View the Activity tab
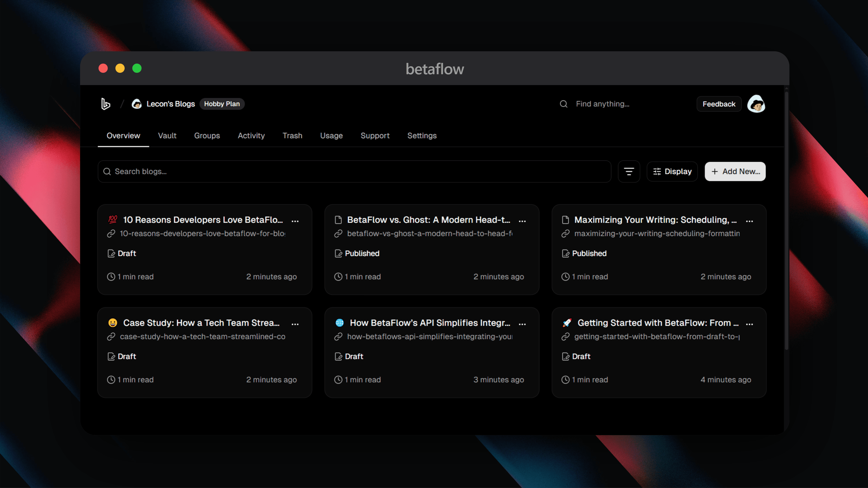The height and width of the screenshot is (488, 868). click(251, 135)
